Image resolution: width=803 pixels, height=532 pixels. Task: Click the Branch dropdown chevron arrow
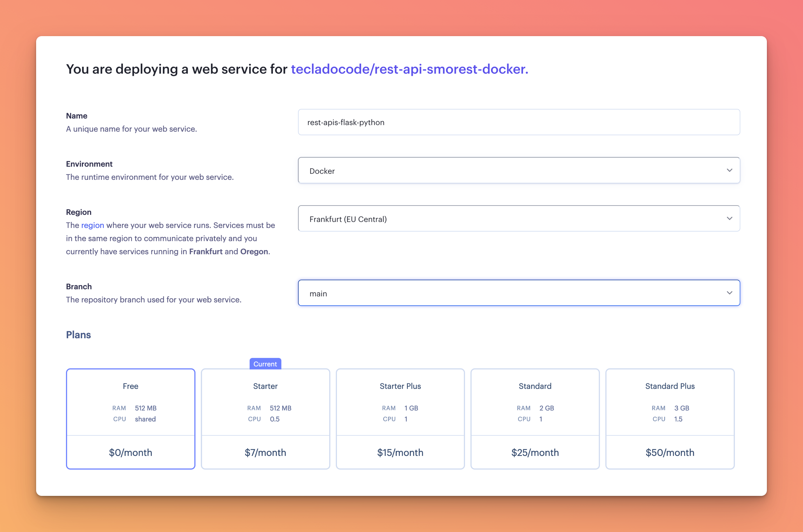(x=729, y=293)
